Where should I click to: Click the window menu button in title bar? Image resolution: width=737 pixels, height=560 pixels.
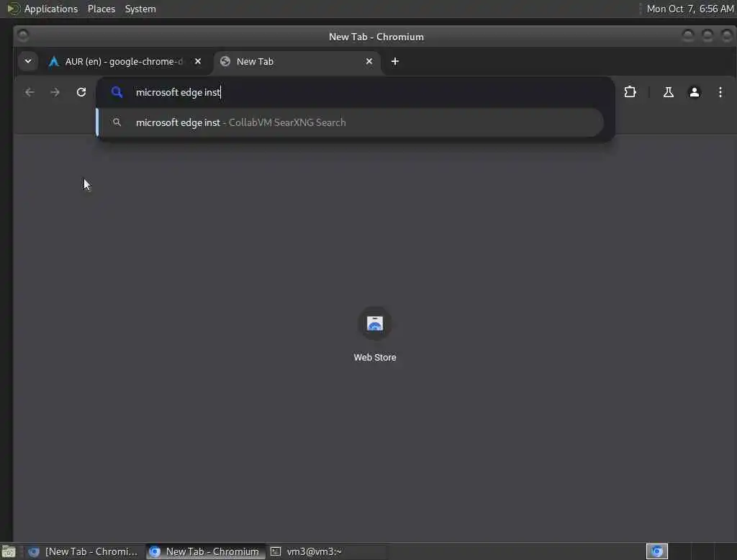tap(22, 35)
